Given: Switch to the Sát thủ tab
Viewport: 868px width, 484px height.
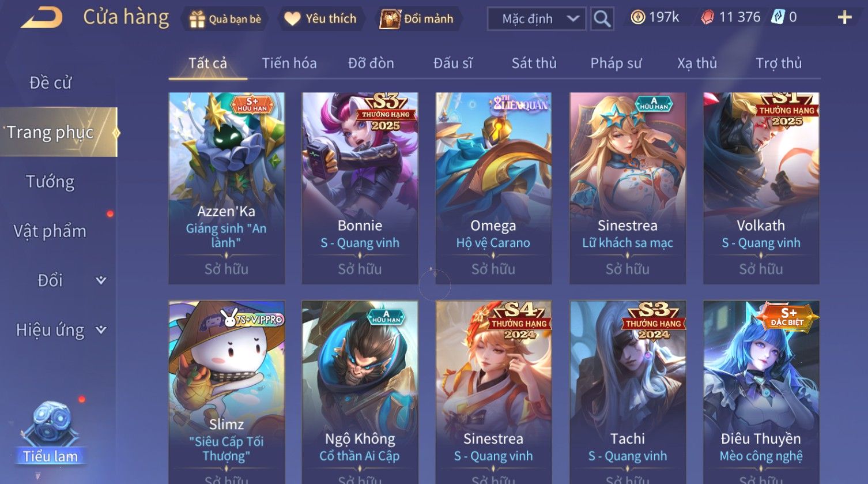Looking at the screenshot, I should click(x=534, y=63).
